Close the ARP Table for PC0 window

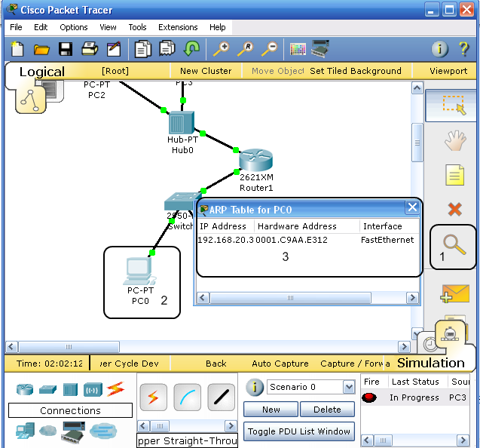[x=412, y=207]
